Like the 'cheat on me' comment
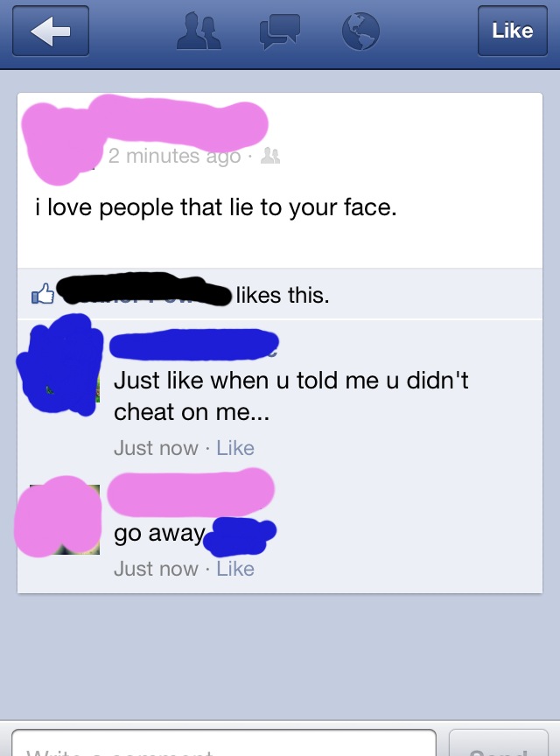 234,448
